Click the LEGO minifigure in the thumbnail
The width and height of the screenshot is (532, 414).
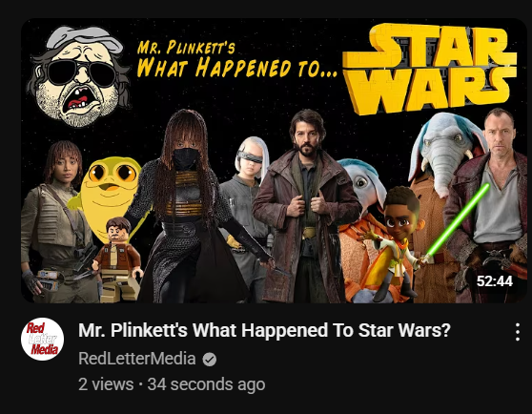pos(117,259)
